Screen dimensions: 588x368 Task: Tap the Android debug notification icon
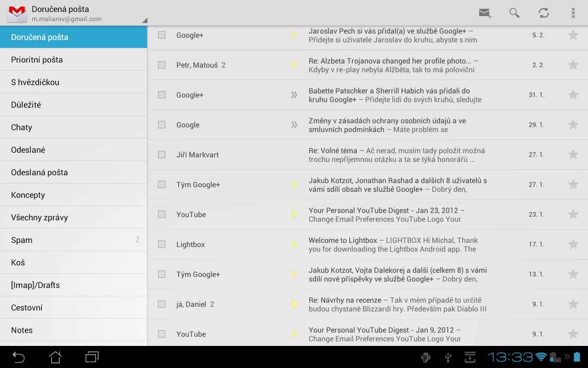coord(425,357)
